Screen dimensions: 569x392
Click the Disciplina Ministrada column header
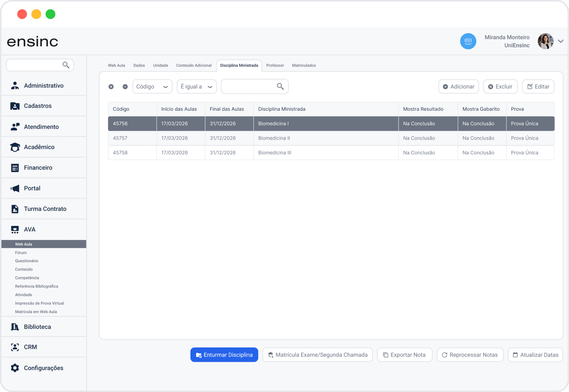point(326,109)
